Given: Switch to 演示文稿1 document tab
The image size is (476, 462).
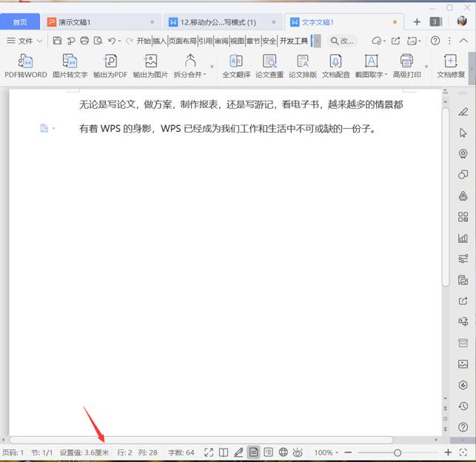Looking at the screenshot, I should coord(101,22).
